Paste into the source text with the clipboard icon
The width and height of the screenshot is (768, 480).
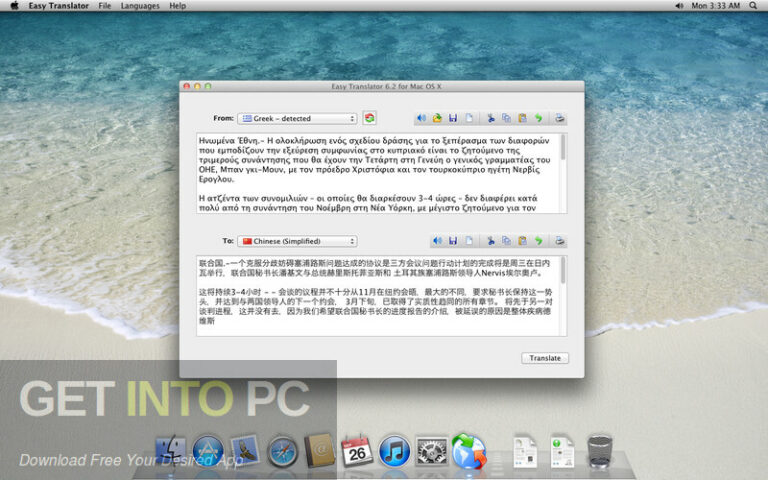click(x=523, y=118)
